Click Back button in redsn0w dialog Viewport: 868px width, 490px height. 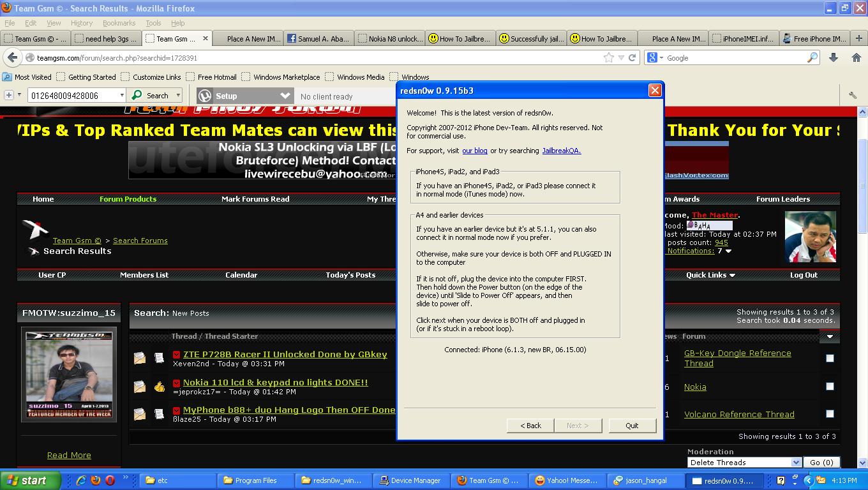click(x=530, y=426)
